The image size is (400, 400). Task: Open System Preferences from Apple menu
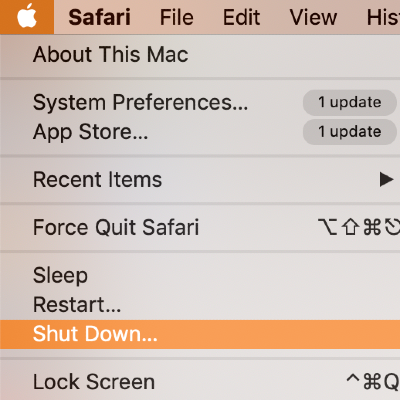tap(200, 102)
